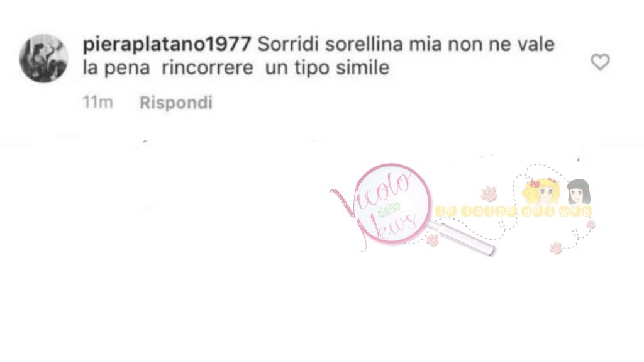Open the pieraplatano1977 username link
This screenshot has width=644, height=362.
tap(167, 44)
